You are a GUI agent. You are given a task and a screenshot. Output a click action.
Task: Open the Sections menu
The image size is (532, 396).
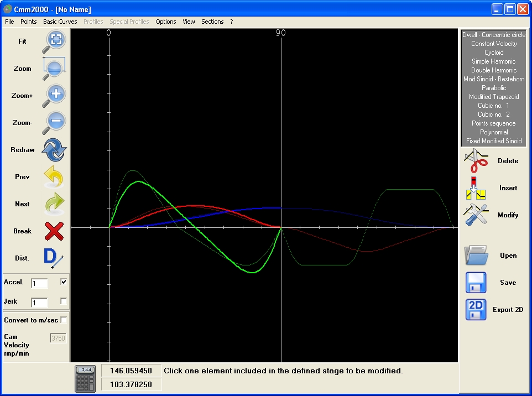[x=212, y=22]
